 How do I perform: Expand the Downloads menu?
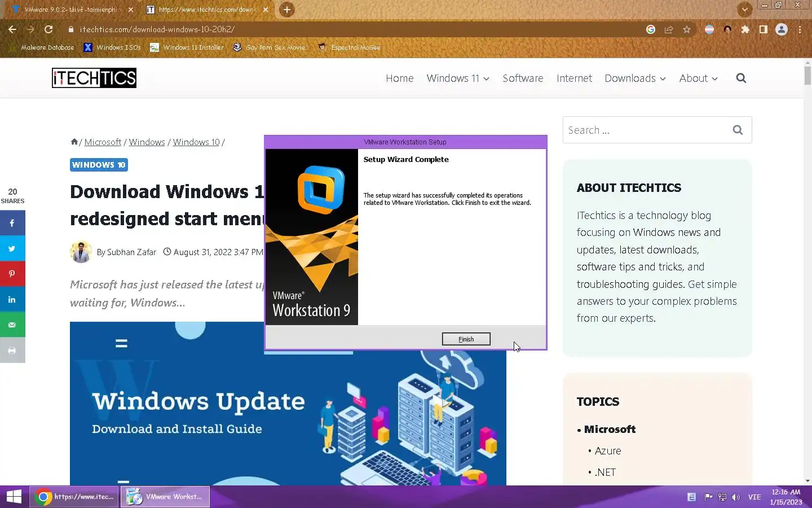(x=635, y=78)
